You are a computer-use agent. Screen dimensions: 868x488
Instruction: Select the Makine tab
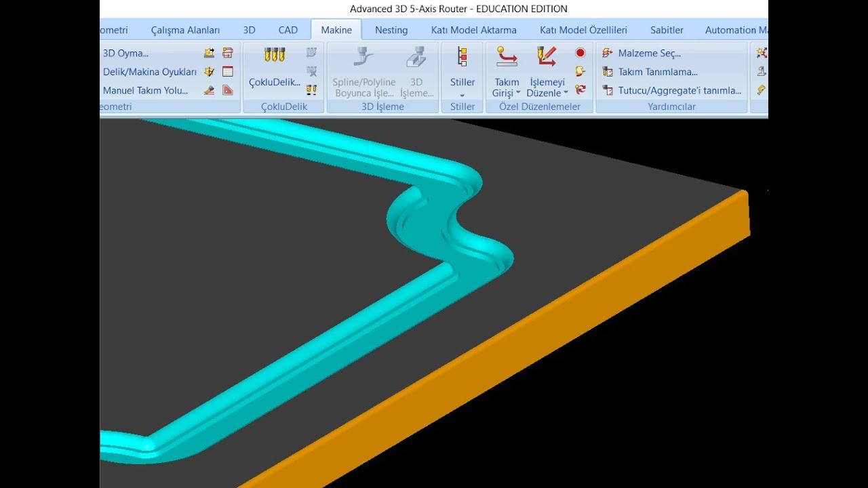(336, 30)
